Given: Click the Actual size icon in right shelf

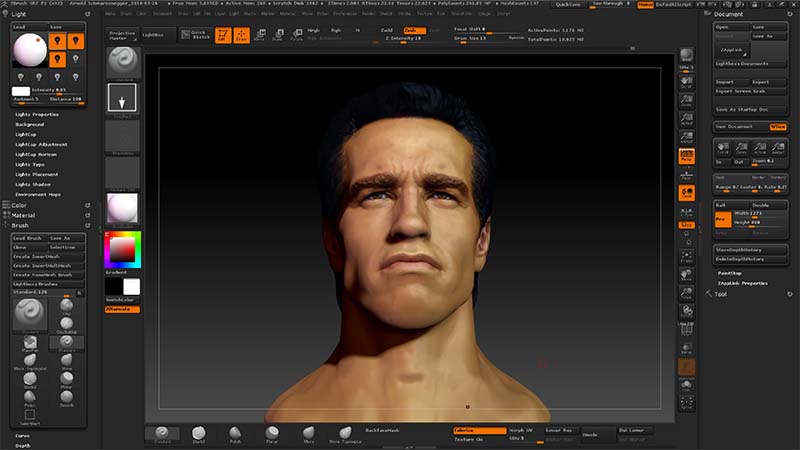Looking at the screenshot, I should coord(687,119).
